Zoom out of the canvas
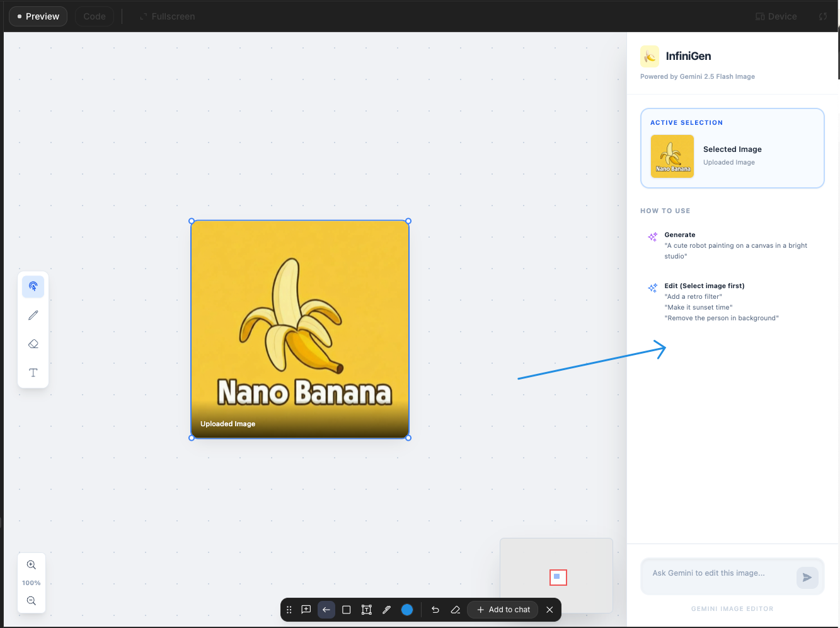Image resolution: width=840 pixels, height=628 pixels. [32, 601]
